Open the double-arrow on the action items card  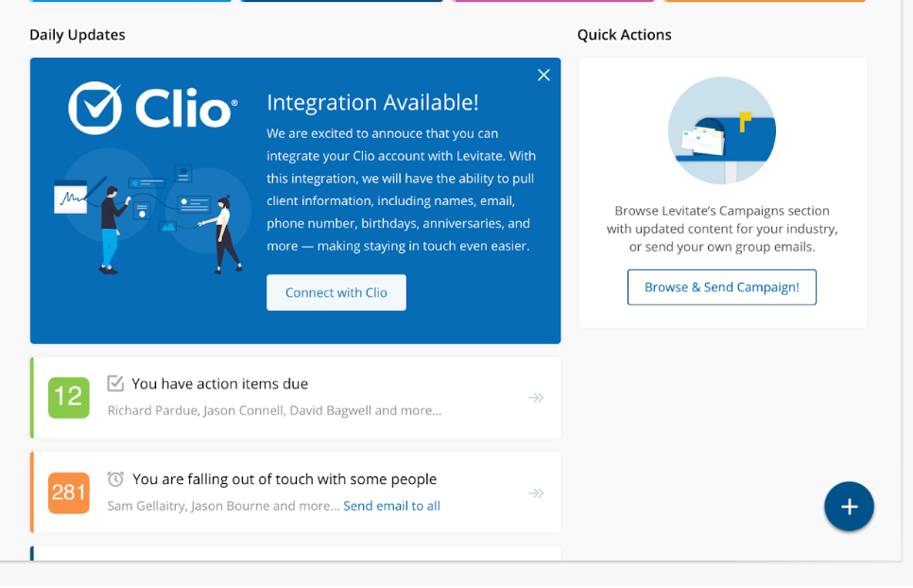536,398
